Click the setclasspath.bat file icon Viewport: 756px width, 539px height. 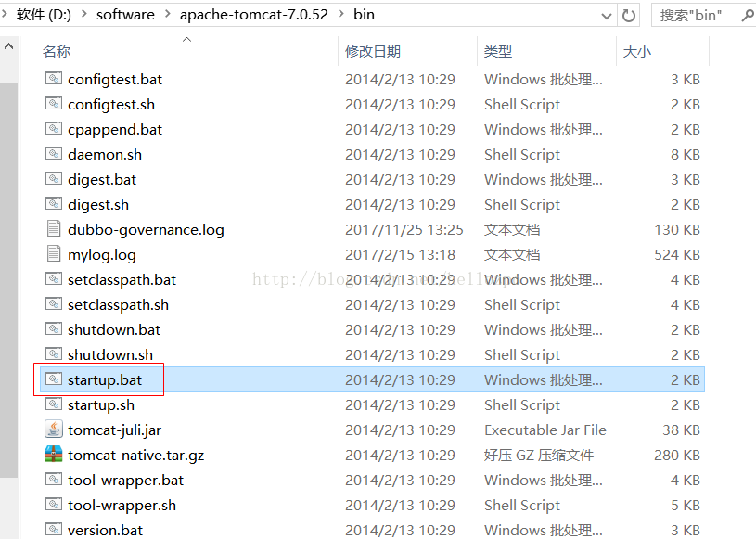(x=54, y=278)
